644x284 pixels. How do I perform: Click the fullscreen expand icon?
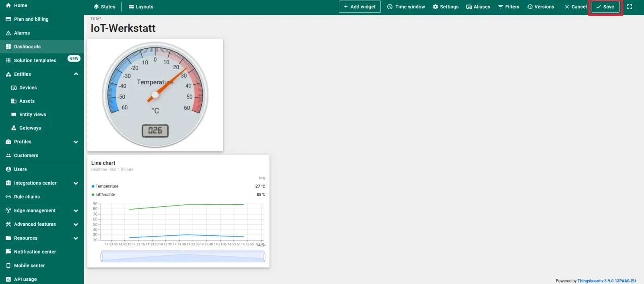coord(630,7)
